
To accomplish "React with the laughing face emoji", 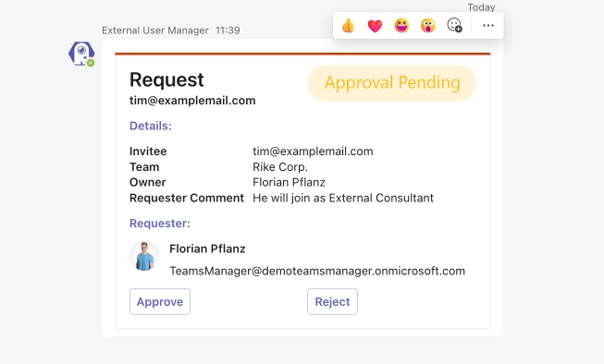I will (x=401, y=26).
